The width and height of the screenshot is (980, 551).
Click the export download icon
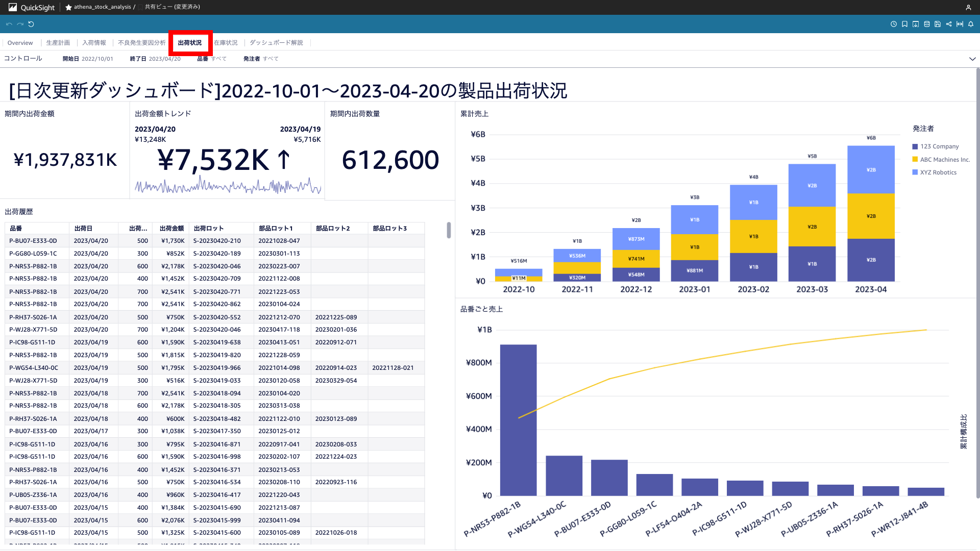(916, 24)
